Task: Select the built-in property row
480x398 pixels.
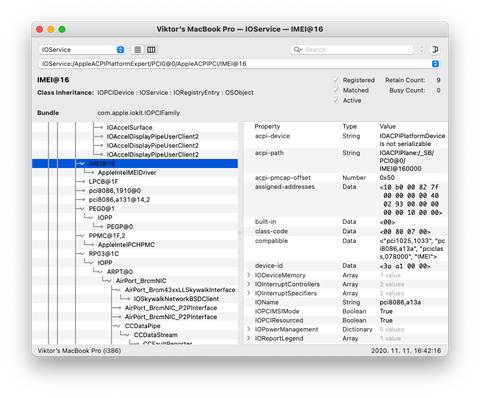Action: click(x=346, y=222)
